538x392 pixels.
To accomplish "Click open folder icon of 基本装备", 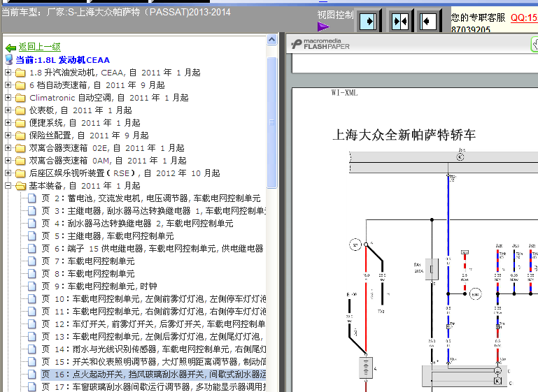I will tap(20, 186).
